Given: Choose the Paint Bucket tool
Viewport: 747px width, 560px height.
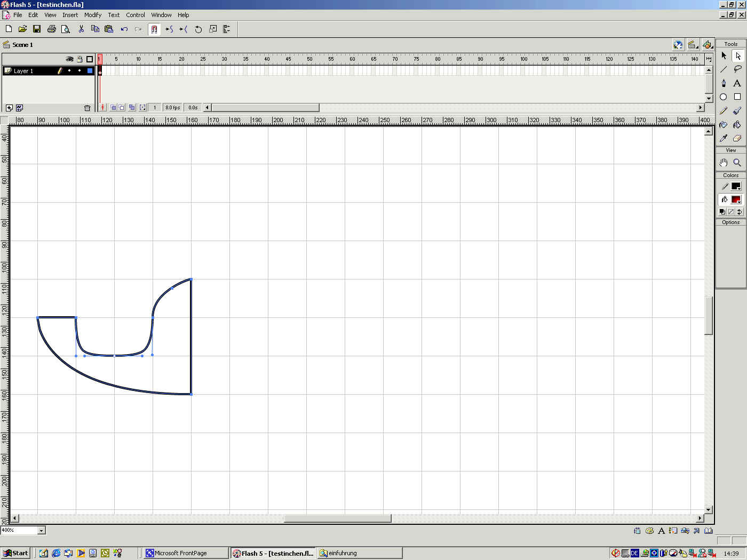Looking at the screenshot, I should (737, 125).
